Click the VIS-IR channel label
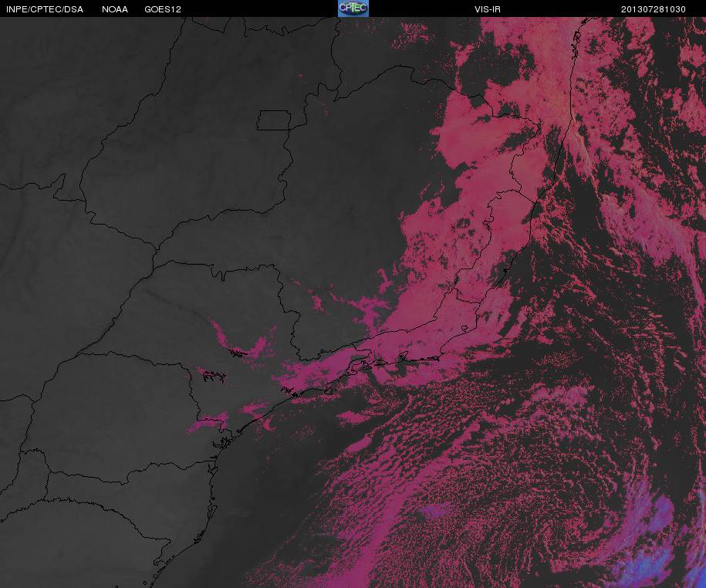The height and width of the screenshot is (588, 706). [x=487, y=9]
